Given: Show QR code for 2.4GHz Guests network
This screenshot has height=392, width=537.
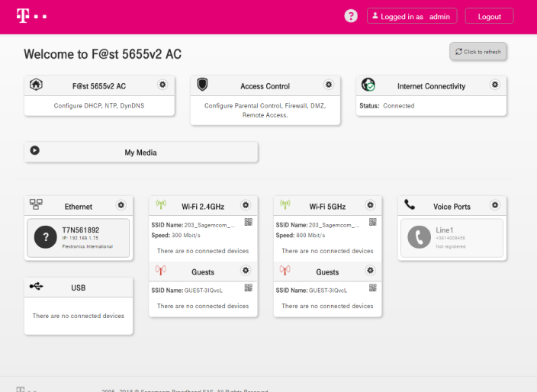Looking at the screenshot, I should point(248,288).
